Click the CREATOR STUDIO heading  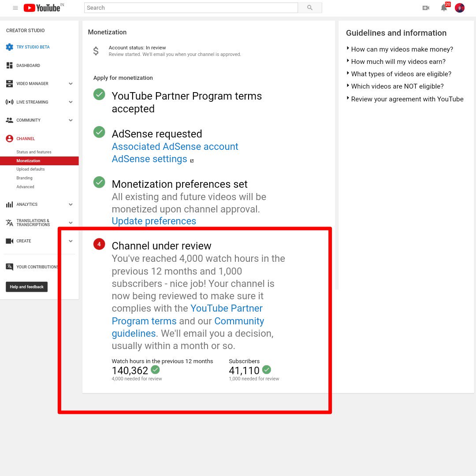click(25, 30)
